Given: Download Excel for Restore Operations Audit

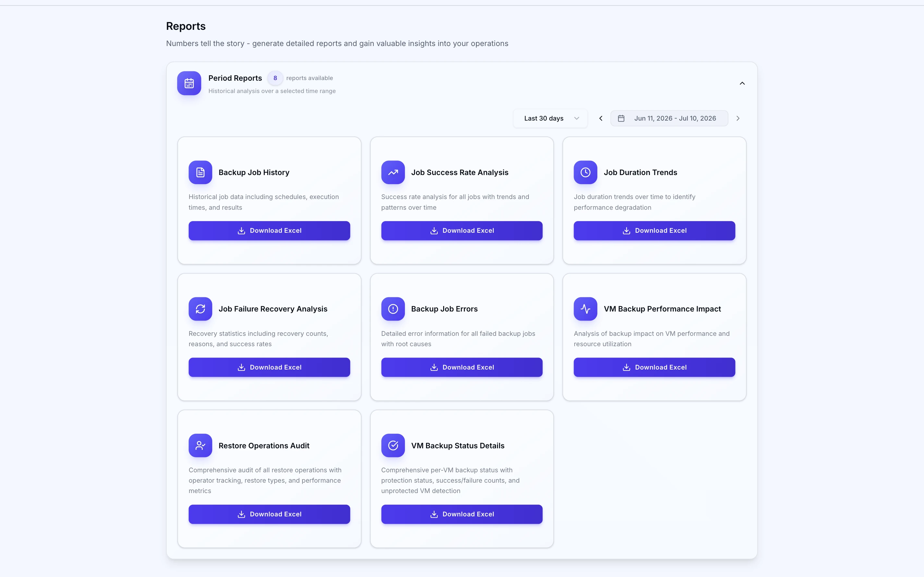Looking at the screenshot, I should pos(269,514).
